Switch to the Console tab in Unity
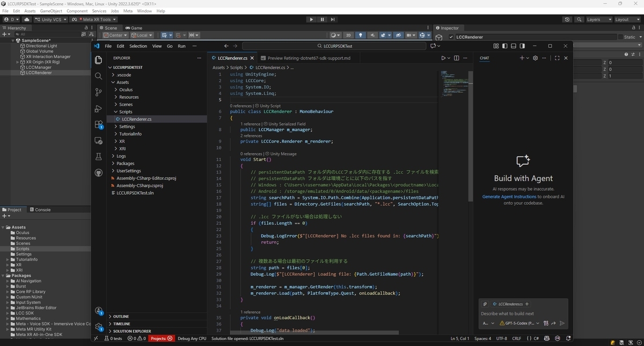The height and width of the screenshot is (346, 644). [x=40, y=210]
